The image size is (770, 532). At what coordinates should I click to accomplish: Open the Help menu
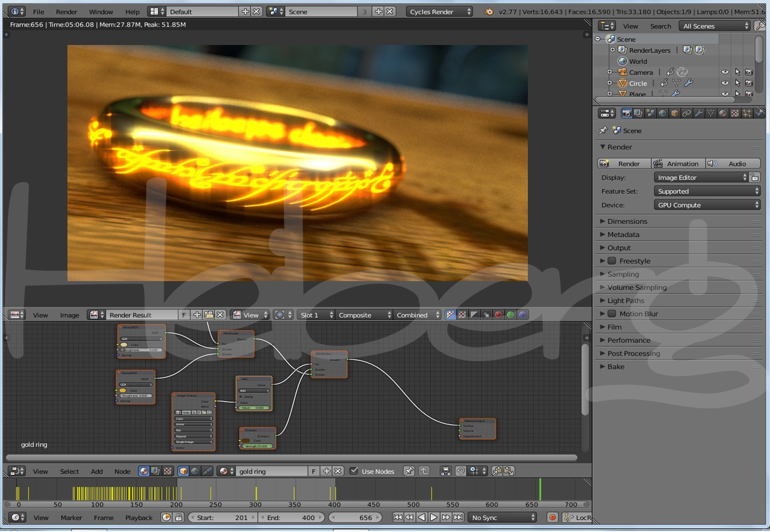tap(132, 11)
